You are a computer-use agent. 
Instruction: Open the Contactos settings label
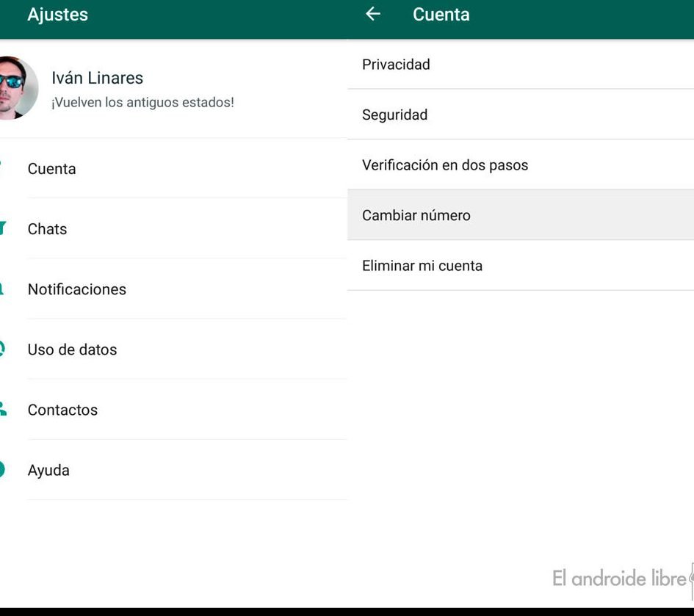pos(62,410)
